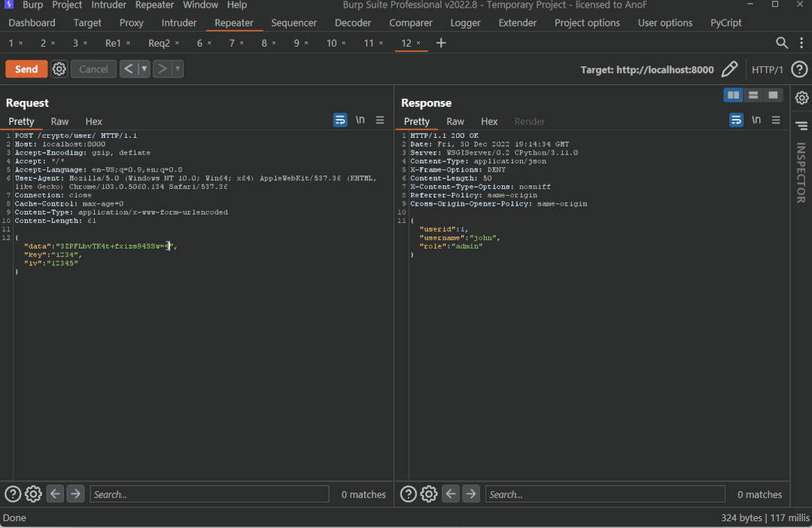Select Hex tab in Request pane
This screenshot has height=528, width=812.
tap(94, 121)
